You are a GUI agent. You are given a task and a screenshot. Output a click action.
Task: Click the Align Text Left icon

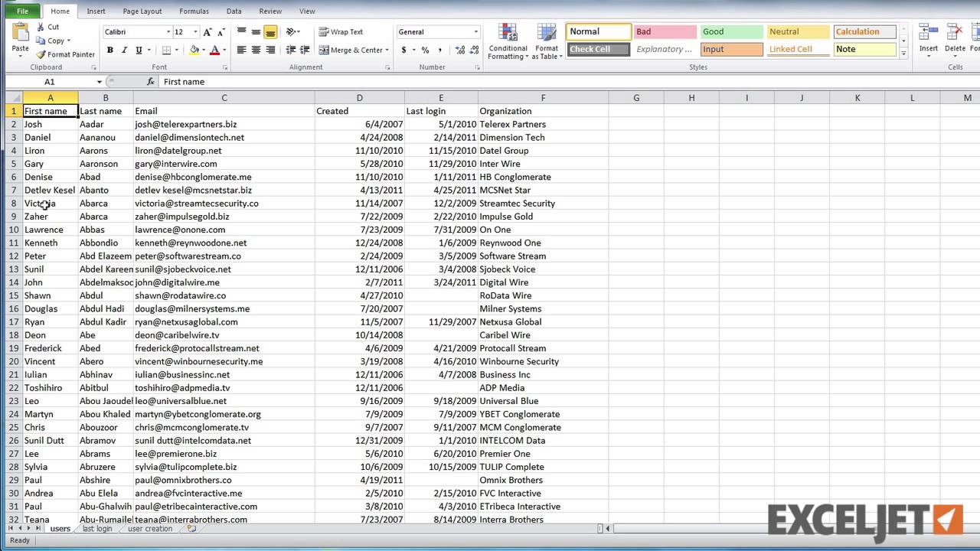pyautogui.click(x=242, y=50)
